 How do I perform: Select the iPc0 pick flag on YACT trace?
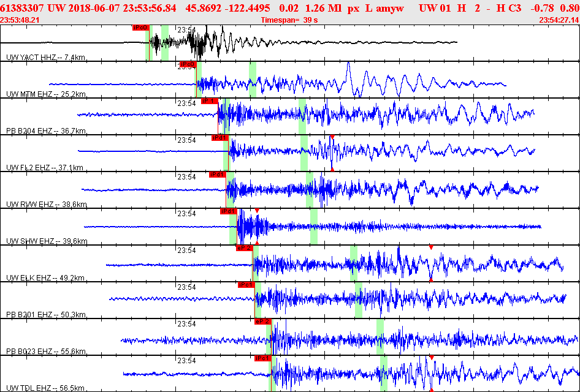(x=140, y=28)
